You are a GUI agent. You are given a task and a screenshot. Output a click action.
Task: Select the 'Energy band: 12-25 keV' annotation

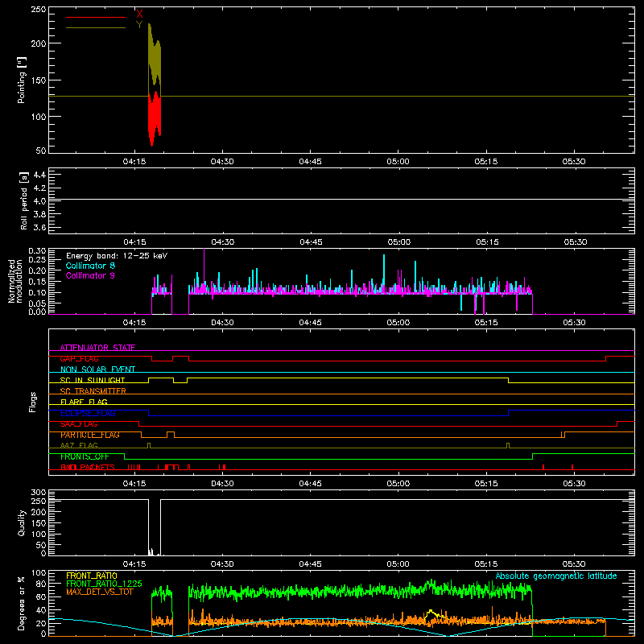click(117, 256)
